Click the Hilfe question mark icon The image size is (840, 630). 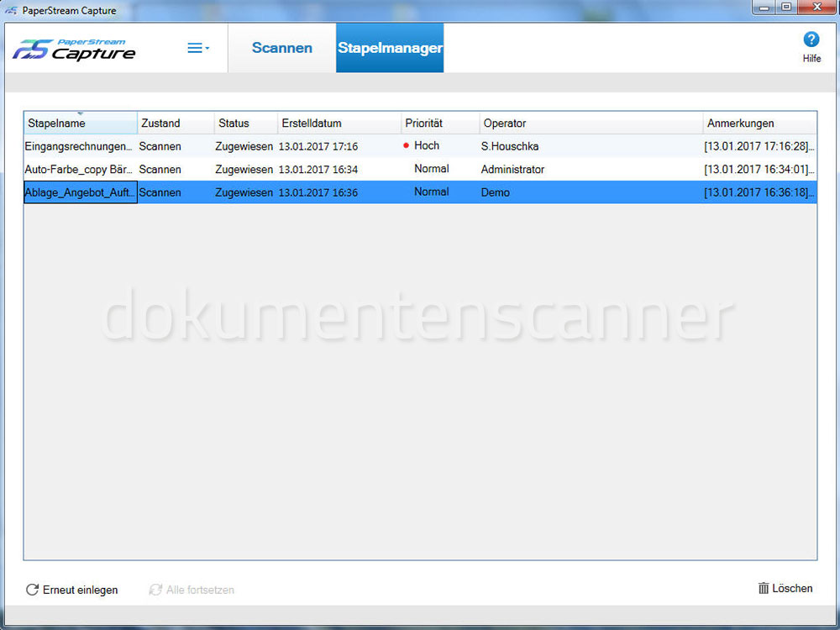tap(811, 39)
